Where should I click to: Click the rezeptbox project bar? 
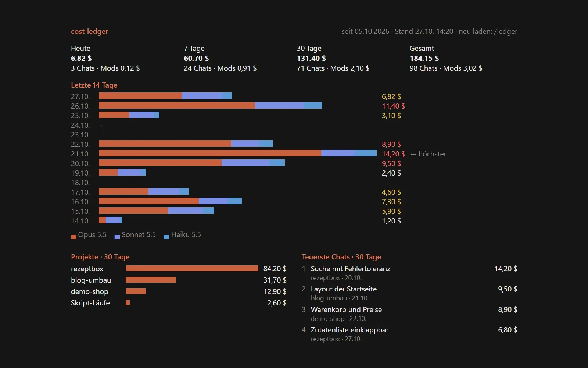192,268
